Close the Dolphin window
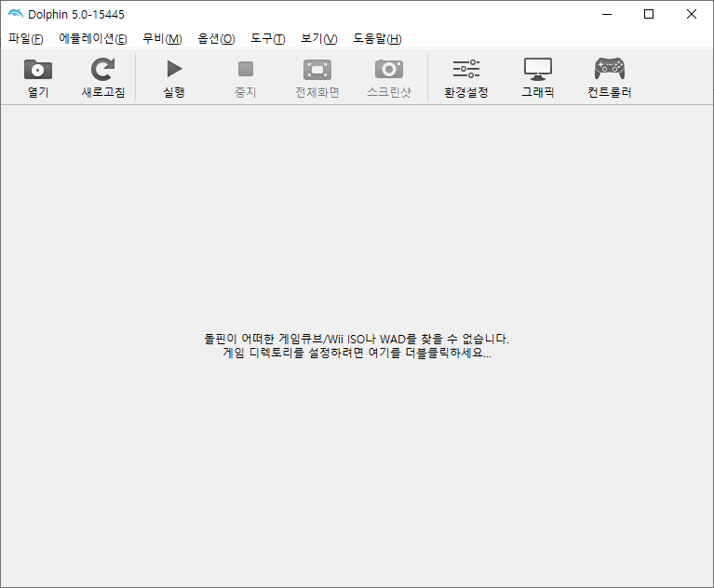 pos(692,14)
